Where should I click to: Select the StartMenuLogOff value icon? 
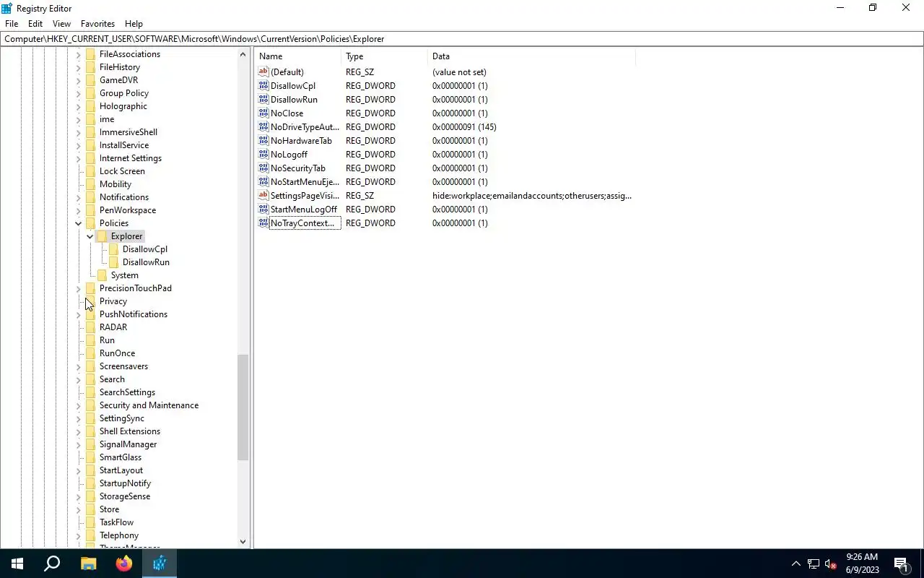263,209
